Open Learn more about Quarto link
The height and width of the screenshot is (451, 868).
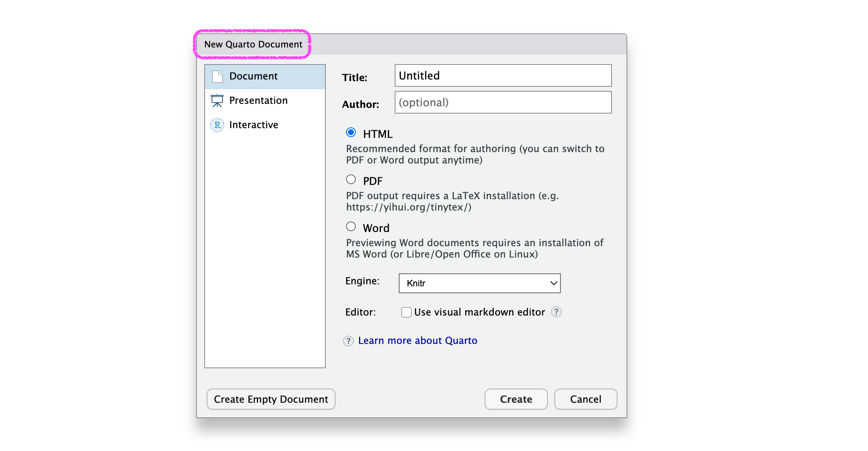coord(417,341)
